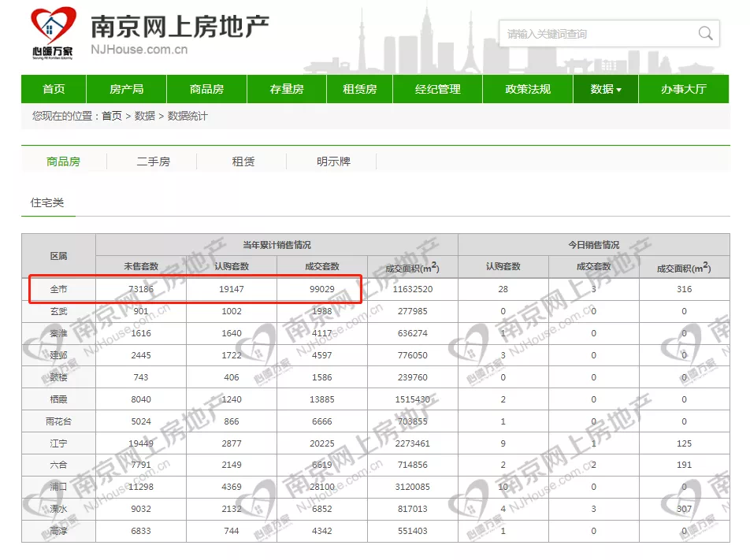Select the 浦口 district row label
Screen dimensions: 750x560
click(58, 487)
